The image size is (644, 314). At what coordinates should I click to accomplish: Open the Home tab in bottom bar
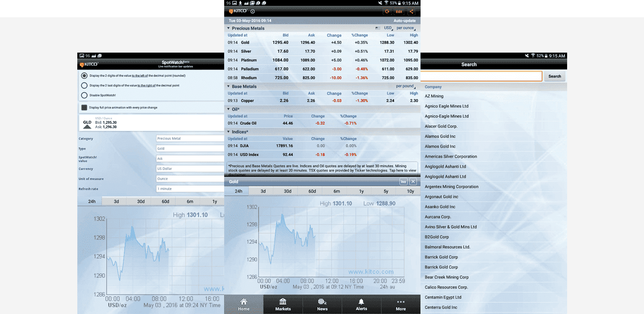(x=244, y=304)
